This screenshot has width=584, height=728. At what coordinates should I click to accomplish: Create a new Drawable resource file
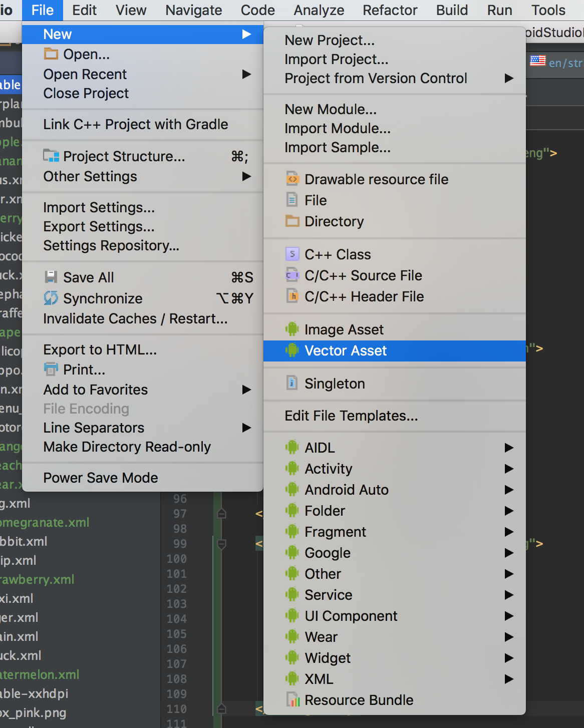pos(376,179)
